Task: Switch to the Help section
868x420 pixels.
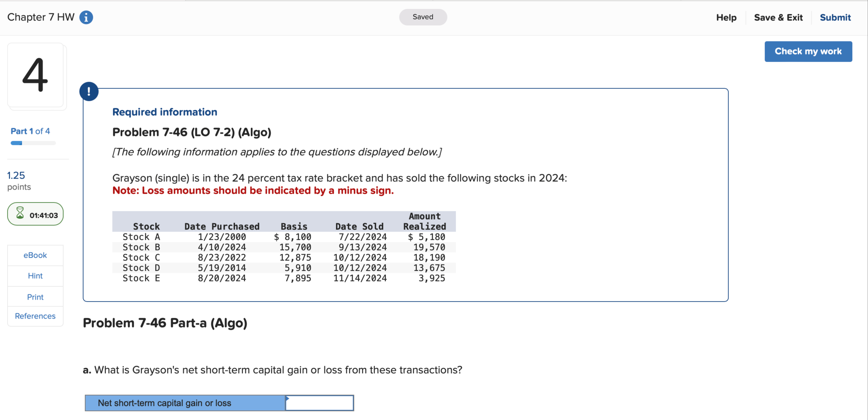Action: coord(726,17)
